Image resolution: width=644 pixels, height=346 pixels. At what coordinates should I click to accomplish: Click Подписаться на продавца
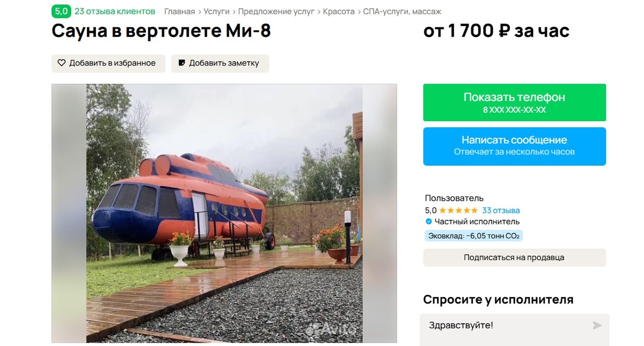515,257
